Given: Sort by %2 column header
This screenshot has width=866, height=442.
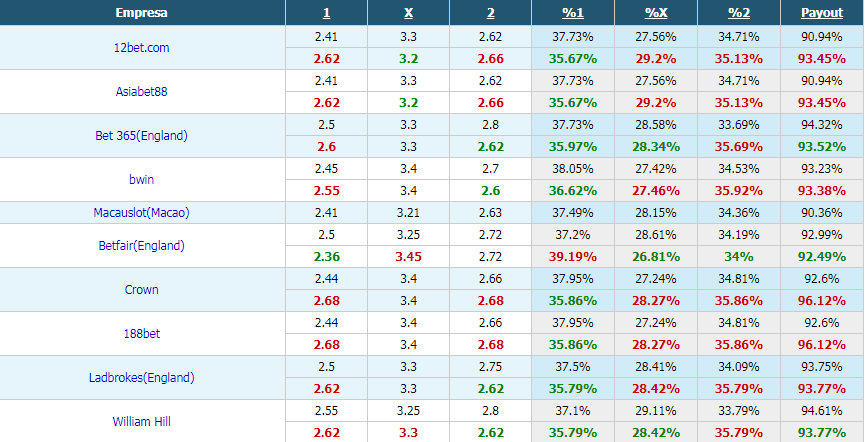Looking at the screenshot, I should coord(738,13).
